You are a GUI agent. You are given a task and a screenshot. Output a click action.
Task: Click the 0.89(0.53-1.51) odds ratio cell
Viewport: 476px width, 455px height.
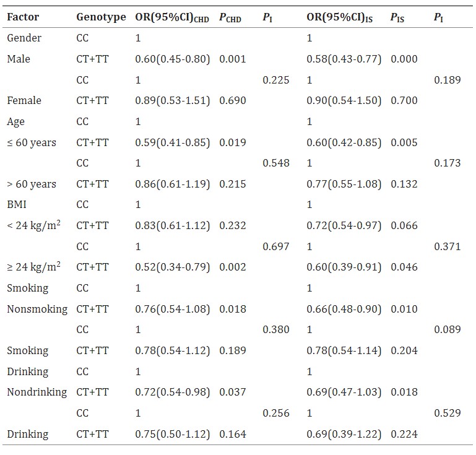pyautogui.click(x=173, y=101)
